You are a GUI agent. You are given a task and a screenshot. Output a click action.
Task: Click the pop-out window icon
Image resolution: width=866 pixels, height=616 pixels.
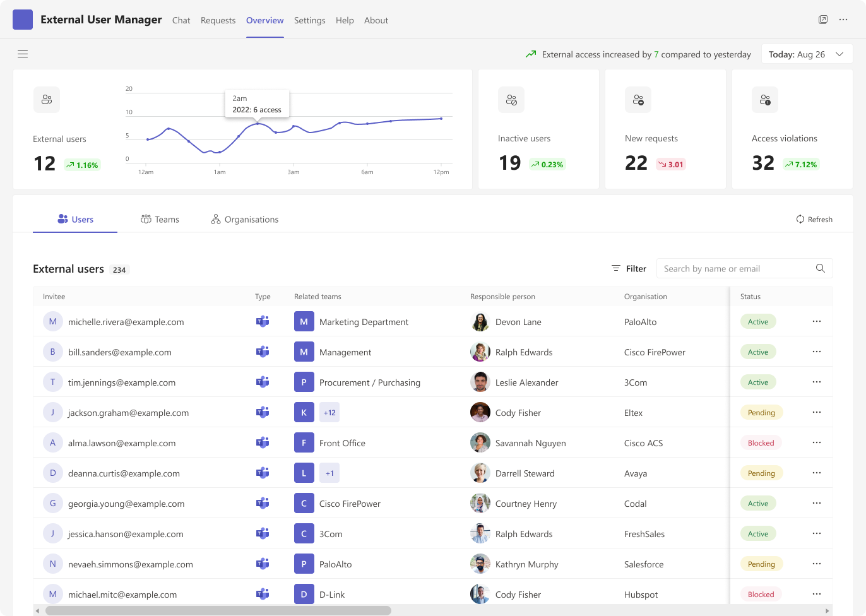(823, 20)
